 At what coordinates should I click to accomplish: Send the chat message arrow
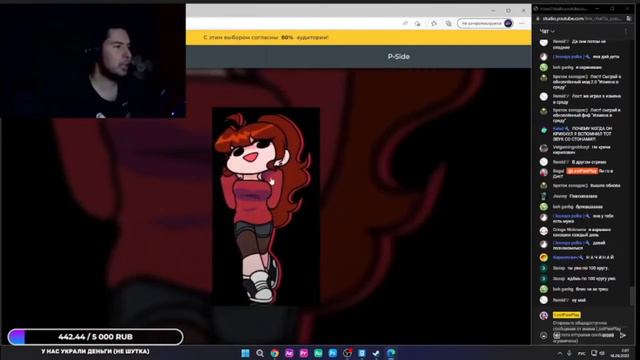623,335
